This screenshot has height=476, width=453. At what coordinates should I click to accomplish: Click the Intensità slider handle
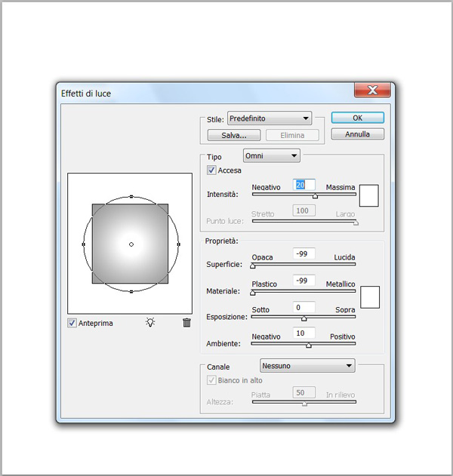315,196
